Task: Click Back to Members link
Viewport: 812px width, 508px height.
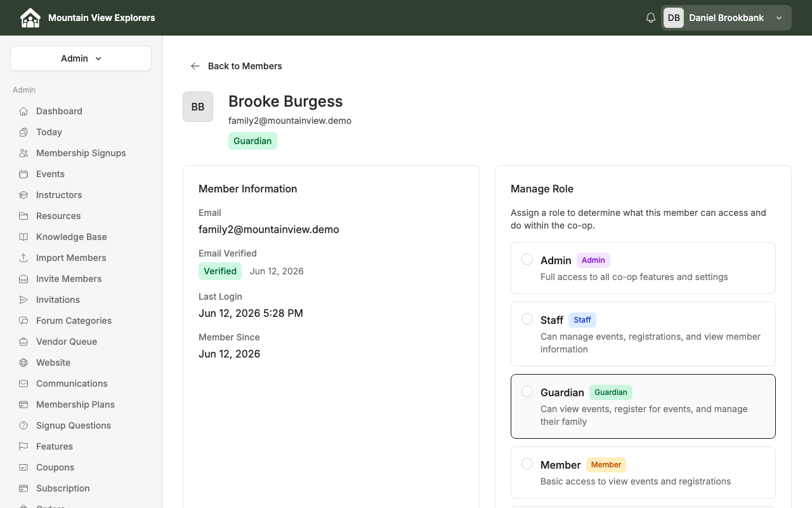Action: pyautogui.click(x=236, y=66)
